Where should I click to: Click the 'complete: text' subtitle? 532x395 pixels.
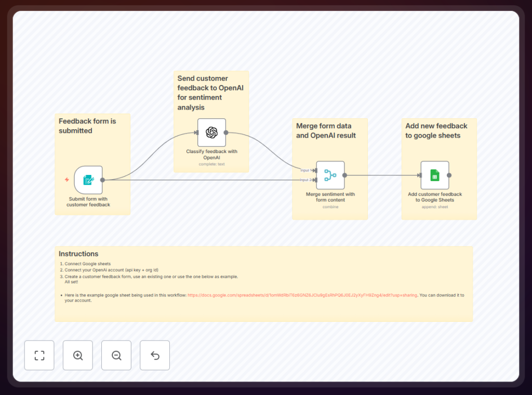[x=212, y=164]
